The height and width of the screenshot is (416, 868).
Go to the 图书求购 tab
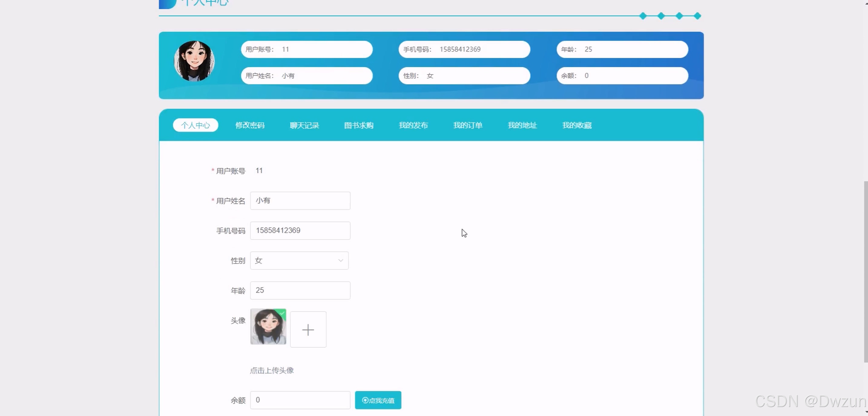tap(359, 125)
